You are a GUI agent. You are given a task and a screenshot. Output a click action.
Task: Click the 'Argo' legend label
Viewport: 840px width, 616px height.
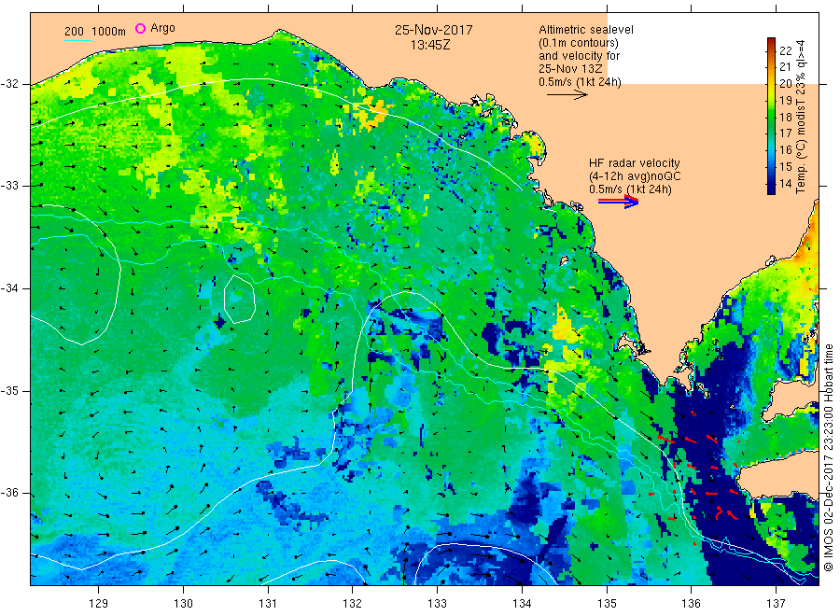(x=162, y=28)
